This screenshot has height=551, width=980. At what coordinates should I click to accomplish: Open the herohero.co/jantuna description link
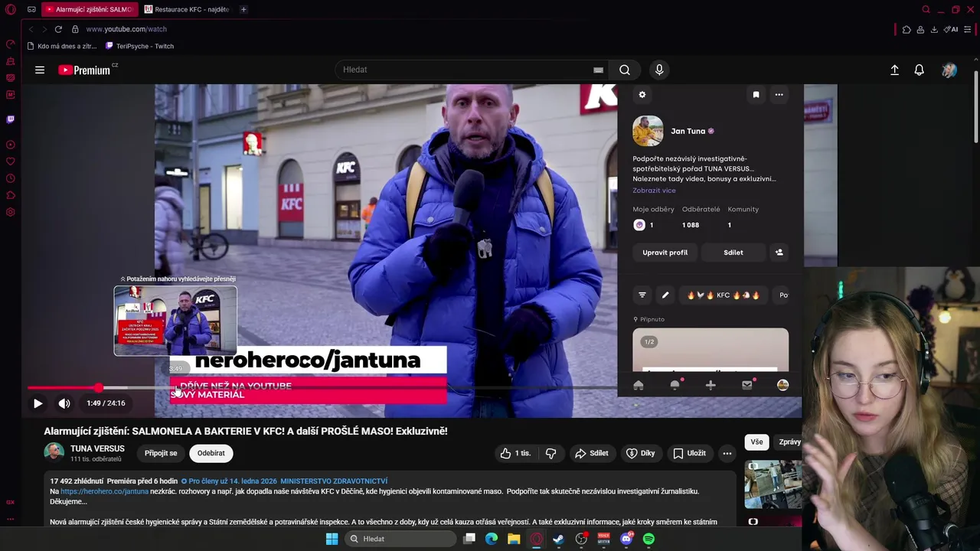(104, 491)
